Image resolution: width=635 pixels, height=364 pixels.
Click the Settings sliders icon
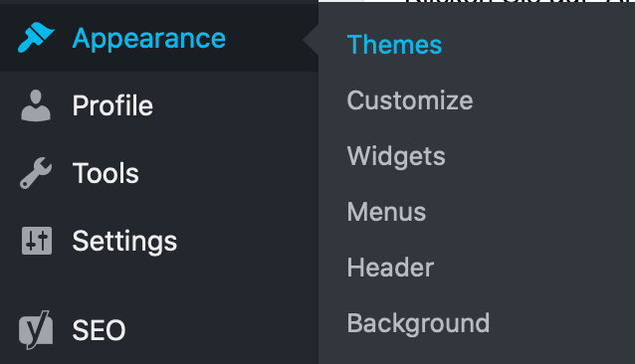point(37,241)
